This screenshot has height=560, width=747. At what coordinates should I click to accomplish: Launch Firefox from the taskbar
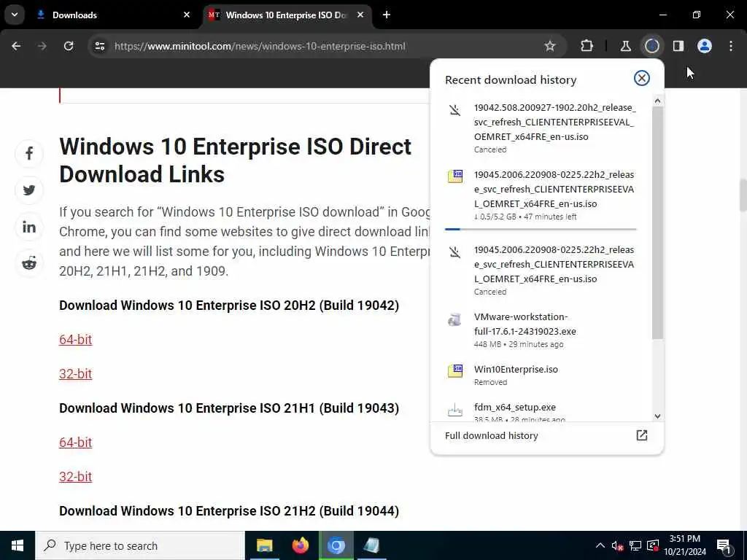300,545
